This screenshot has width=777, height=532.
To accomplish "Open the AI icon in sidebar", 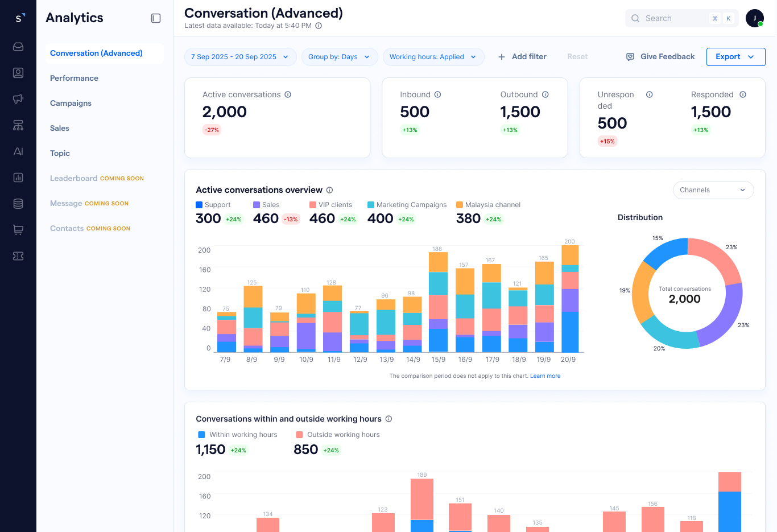I will pyautogui.click(x=18, y=151).
